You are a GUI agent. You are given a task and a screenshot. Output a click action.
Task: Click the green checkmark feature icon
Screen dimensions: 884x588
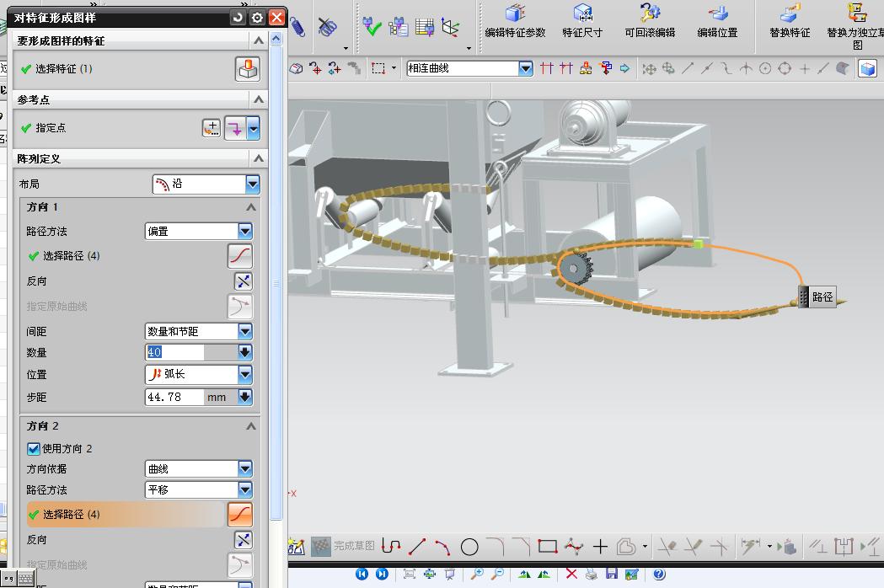pyautogui.click(x=372, y=26)
